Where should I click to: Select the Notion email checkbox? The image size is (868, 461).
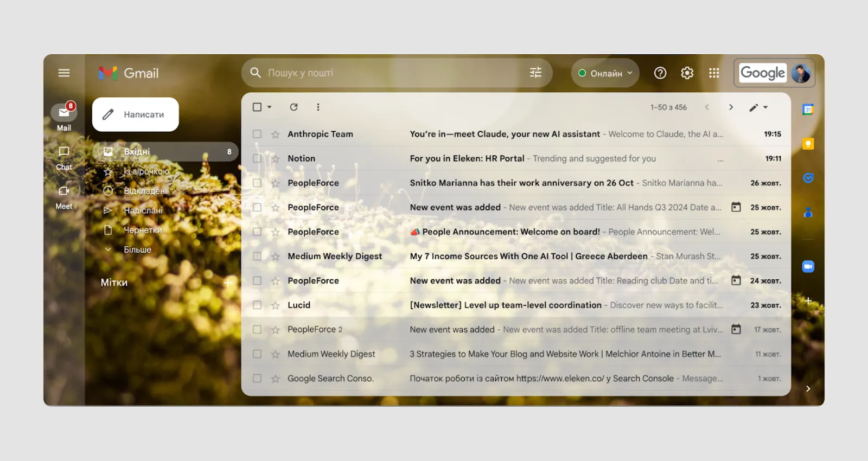(257, 158)
